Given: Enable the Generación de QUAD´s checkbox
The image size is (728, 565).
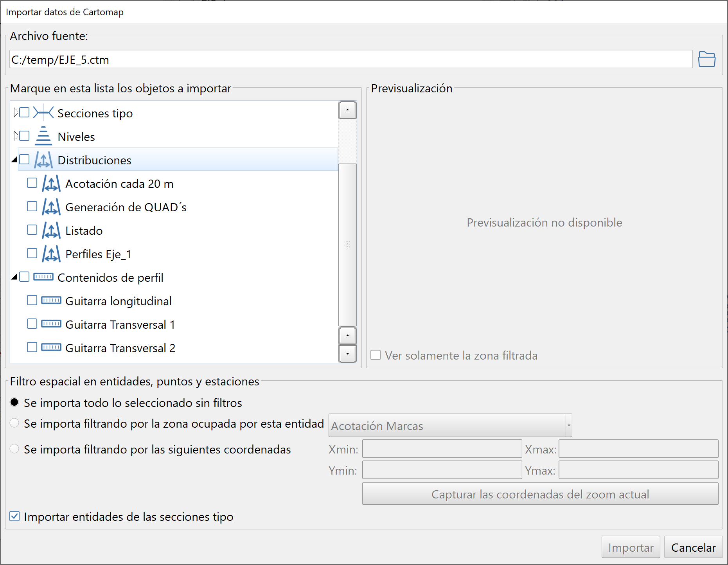Looking at the screenshot, I should coord(32,207).
